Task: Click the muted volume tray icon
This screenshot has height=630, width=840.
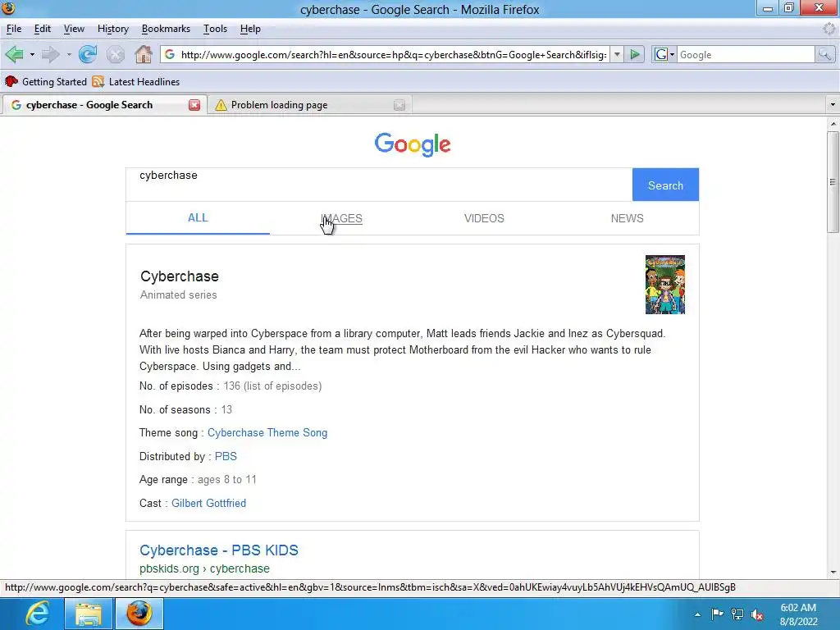Action: tap(757, 614)
